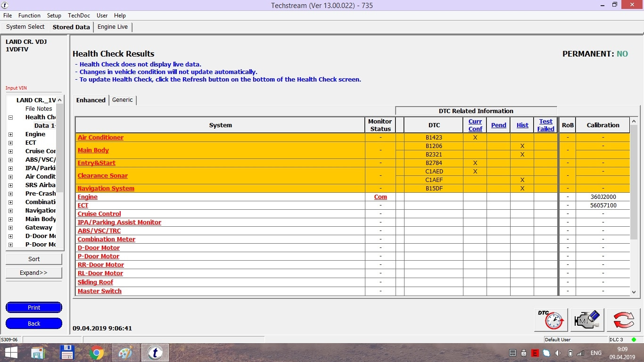Click the Expand>> button
This screenshot has height=362, width=644.
pyautogui.click(x=34, y=273)
